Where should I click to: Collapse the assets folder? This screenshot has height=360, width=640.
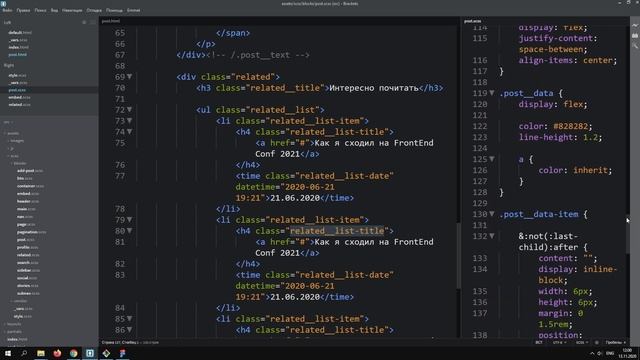click(12, 133)
